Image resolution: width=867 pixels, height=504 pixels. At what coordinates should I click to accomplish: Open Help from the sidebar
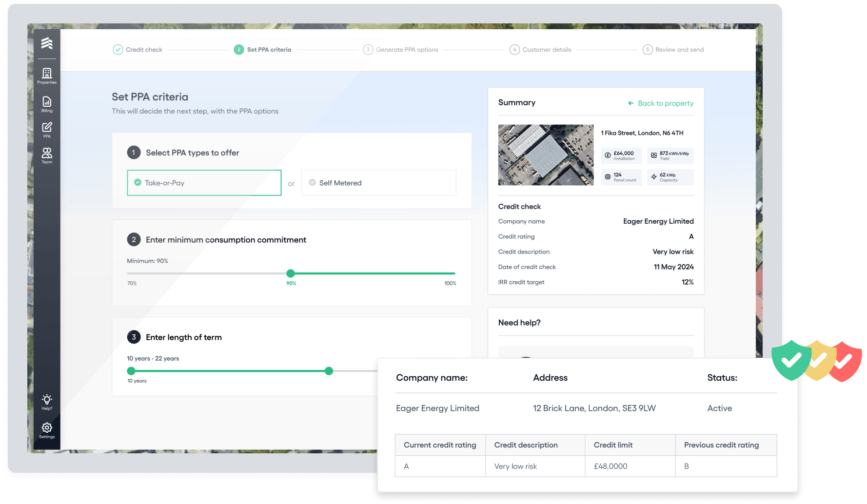47,402
